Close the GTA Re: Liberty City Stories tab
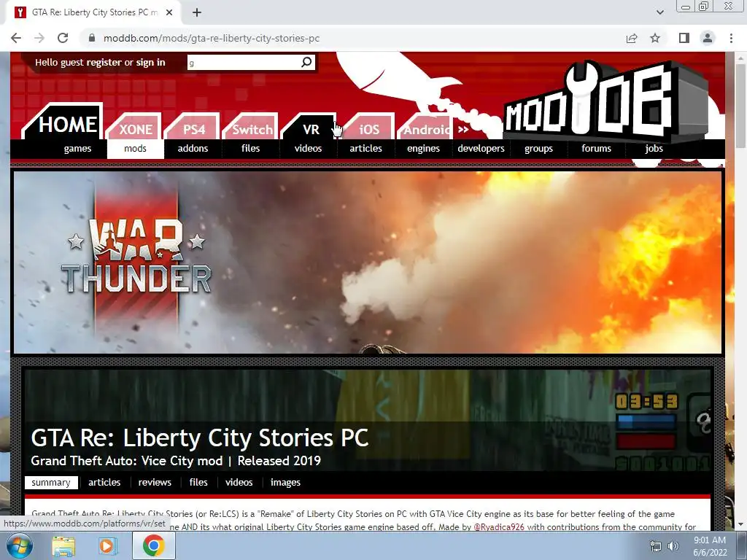This screenshot has width=747, height=560. click(169, 13)
